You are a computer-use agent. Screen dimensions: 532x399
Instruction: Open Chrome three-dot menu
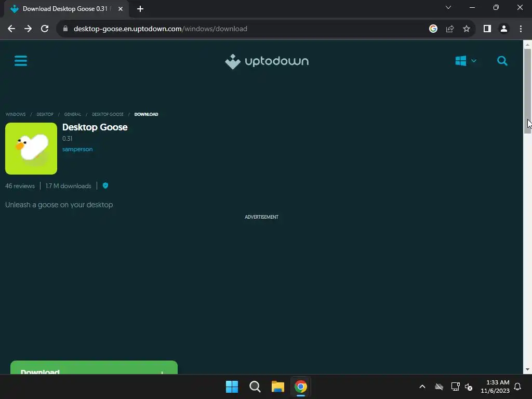pyautogui.click(x=521, y=29)
